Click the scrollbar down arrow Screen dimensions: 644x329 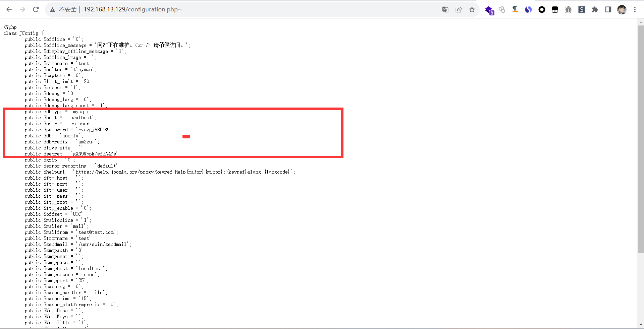[x=641, y=324]
